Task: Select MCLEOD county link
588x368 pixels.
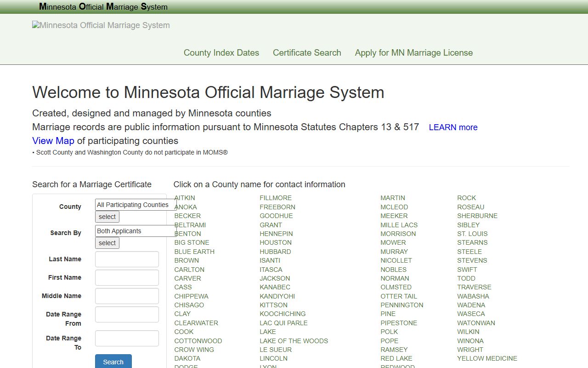Action: [x=394, y=207]
